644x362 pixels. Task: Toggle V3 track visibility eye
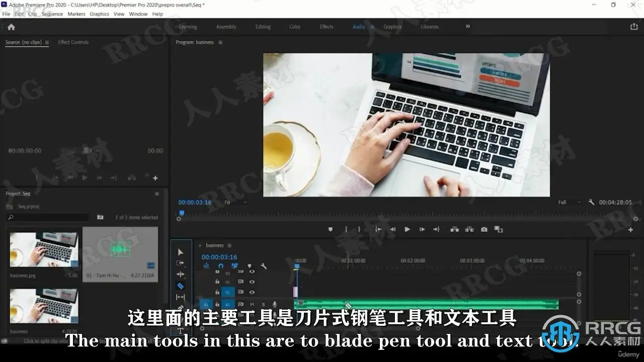click(x=252, y=273)
